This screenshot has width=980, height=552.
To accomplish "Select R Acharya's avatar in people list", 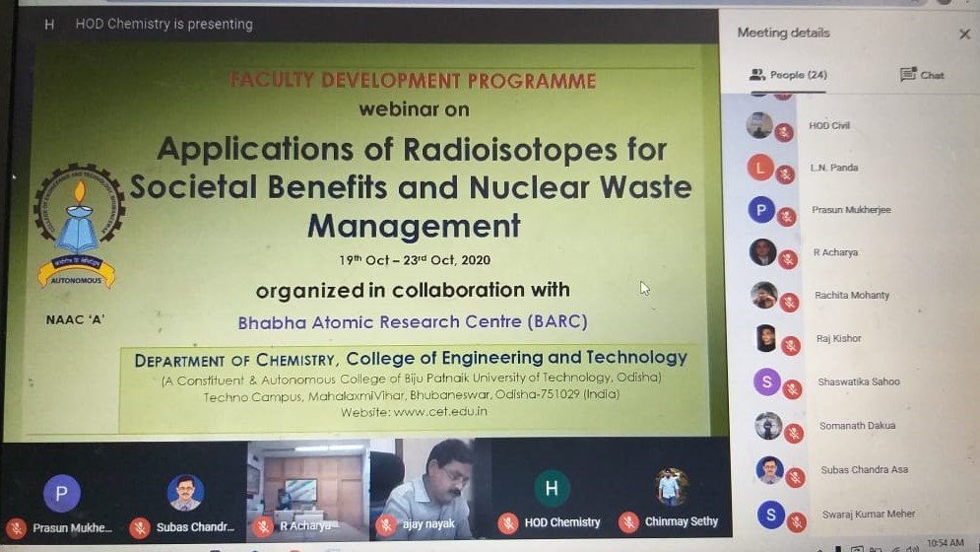I will pyautogui.click(x=762, y=252).
